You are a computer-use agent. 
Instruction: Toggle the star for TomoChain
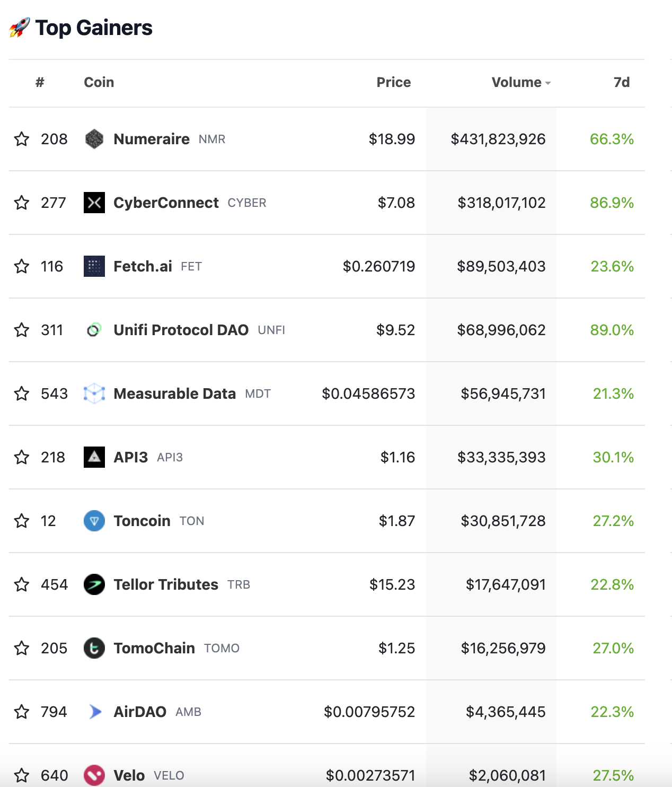tap(22, 648)
